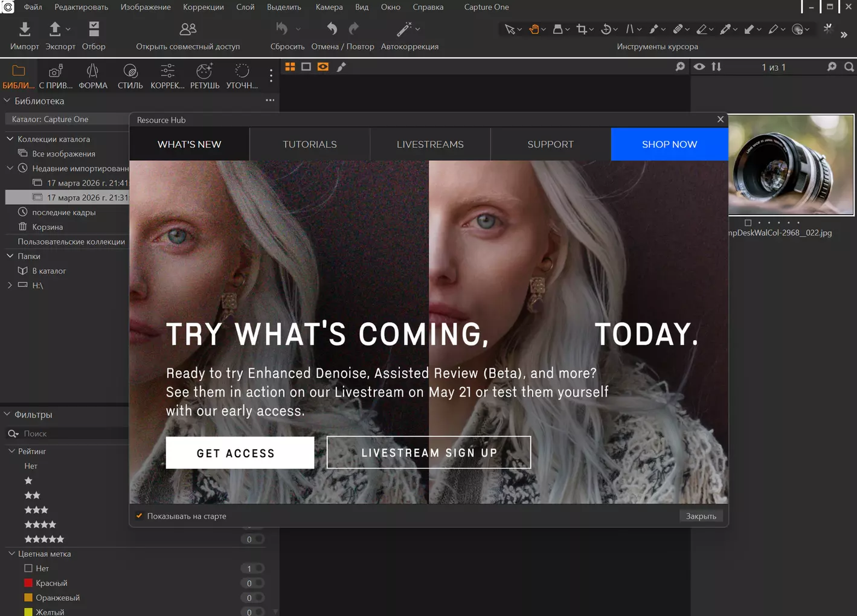This screenshot has width=857, height=616.
Task: Select the eyedropper picker tool
Action: point(725,29)
